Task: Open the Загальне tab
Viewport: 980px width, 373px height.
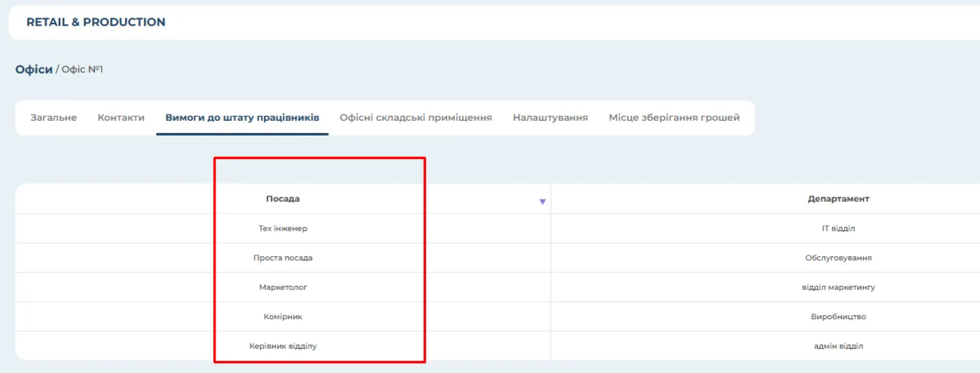Action: [53, 117]
